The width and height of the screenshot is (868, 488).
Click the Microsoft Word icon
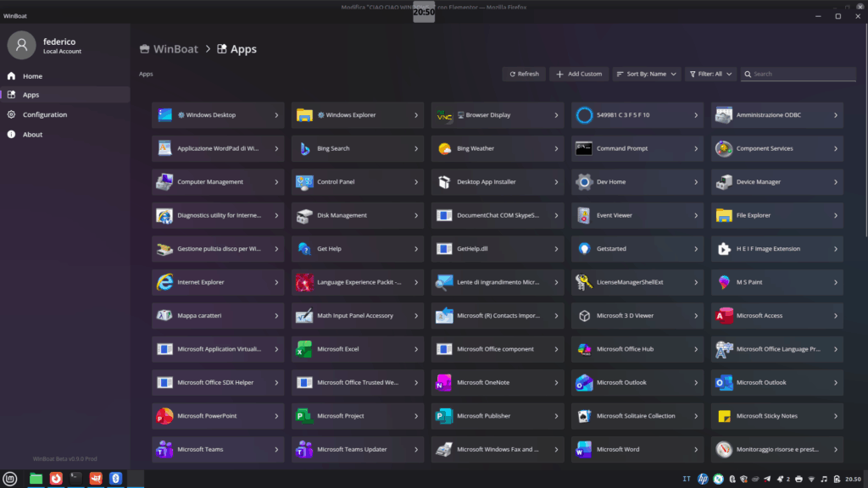pos(583,449)
